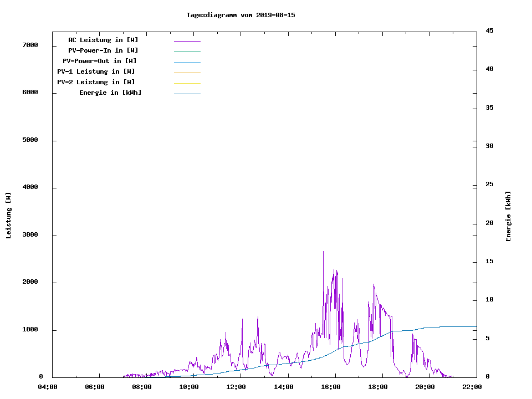Click the right axis title Energie [kWh]
532x399 pixels.
click(x=509, y=216)
